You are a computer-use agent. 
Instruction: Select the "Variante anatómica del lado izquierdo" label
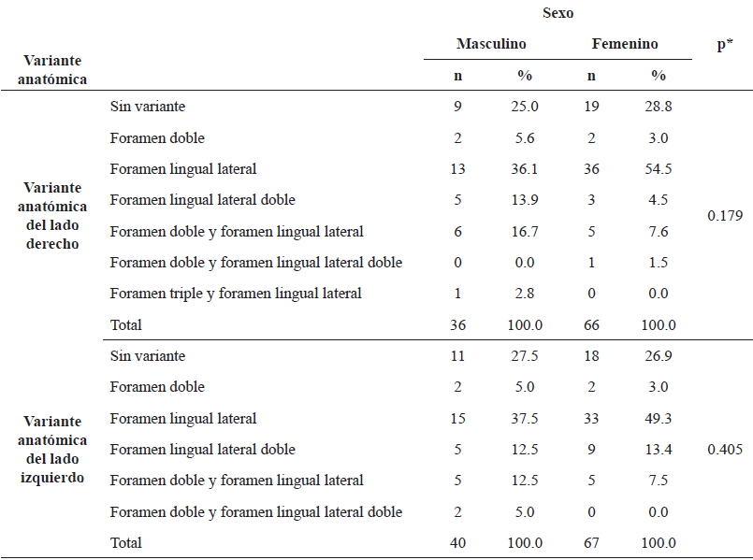55,450
